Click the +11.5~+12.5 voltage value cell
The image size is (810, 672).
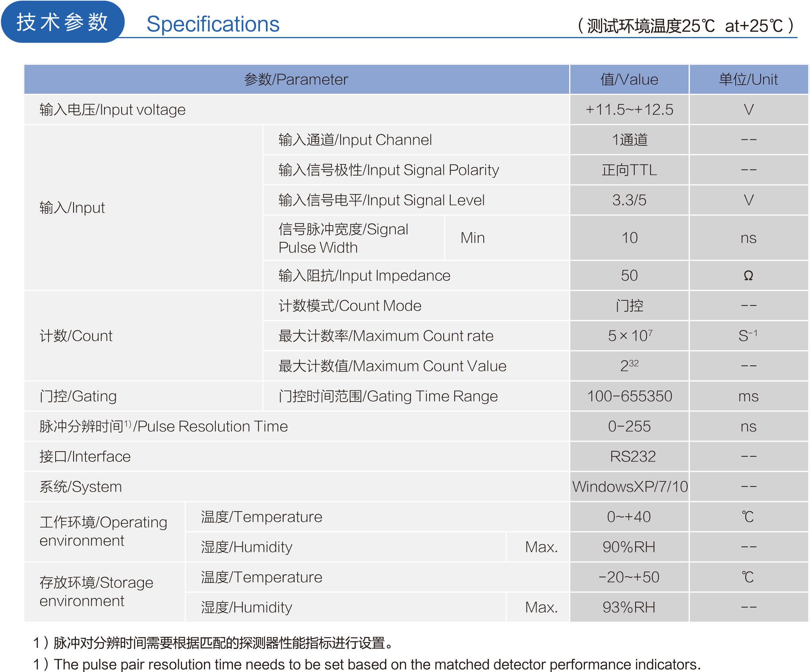tap(629, 110)
